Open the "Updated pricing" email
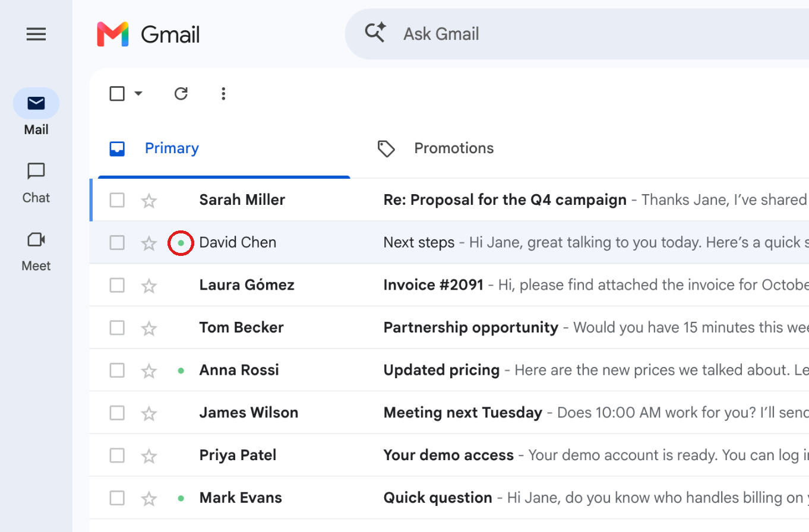Screen dimensions: 809x532 (x=441, y=370)
